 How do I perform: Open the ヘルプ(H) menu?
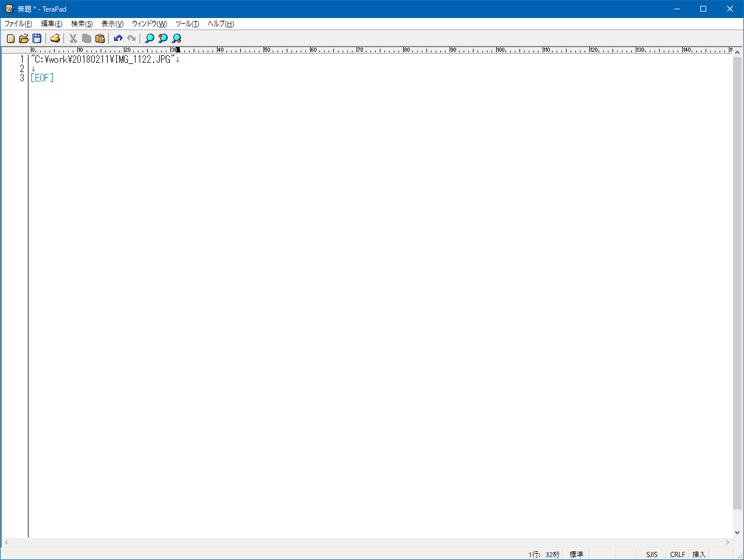221,24
